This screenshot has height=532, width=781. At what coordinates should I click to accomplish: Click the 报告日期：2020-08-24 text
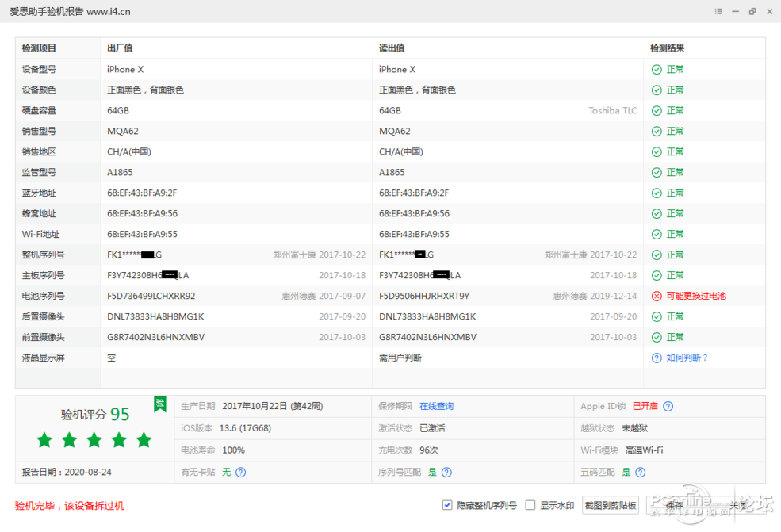pos(67,473)
